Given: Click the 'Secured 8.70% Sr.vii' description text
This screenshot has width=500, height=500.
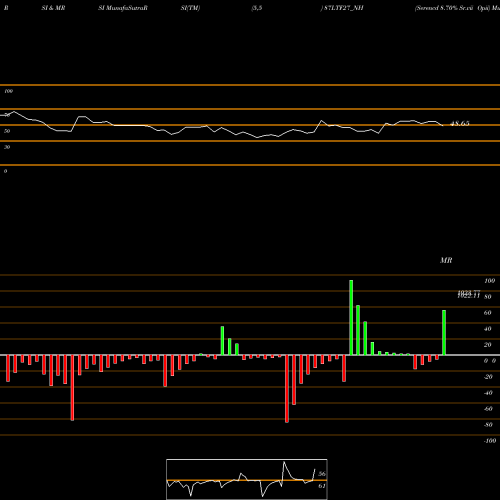Looking at the screenshot, I should click(444, 8).
